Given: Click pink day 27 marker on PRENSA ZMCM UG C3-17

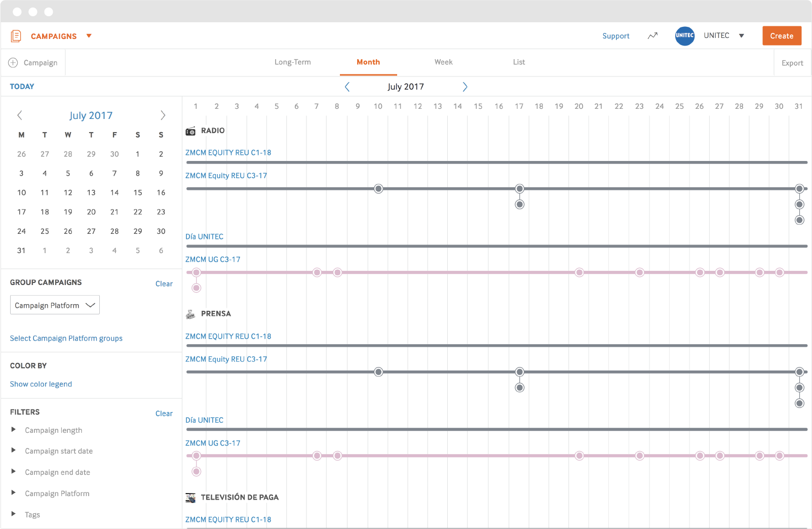Looking at the screenshot, I should 720,456.
